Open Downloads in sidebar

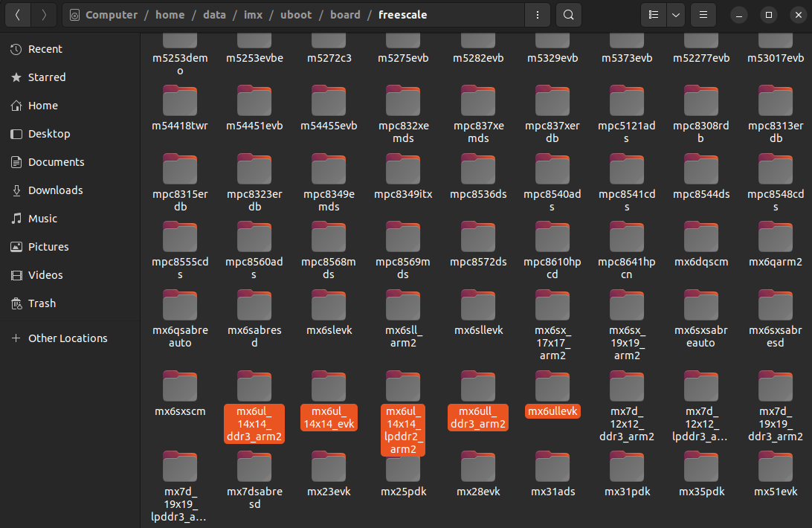click(x=70, y=190)
